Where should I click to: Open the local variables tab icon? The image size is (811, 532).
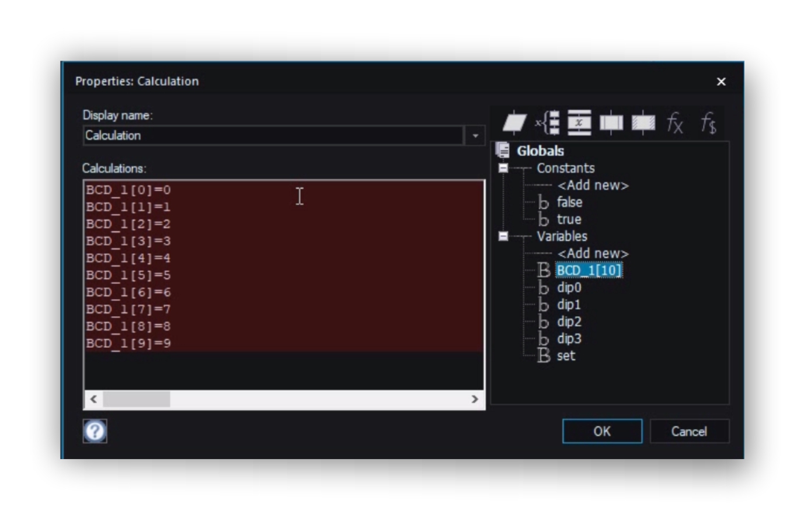579,123
